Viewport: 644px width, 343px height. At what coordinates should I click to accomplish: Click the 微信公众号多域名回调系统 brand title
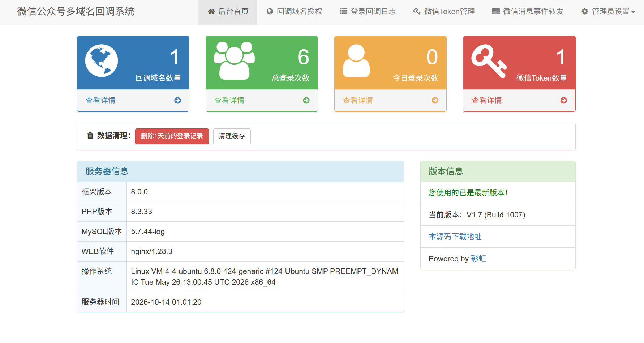[76, 12]
